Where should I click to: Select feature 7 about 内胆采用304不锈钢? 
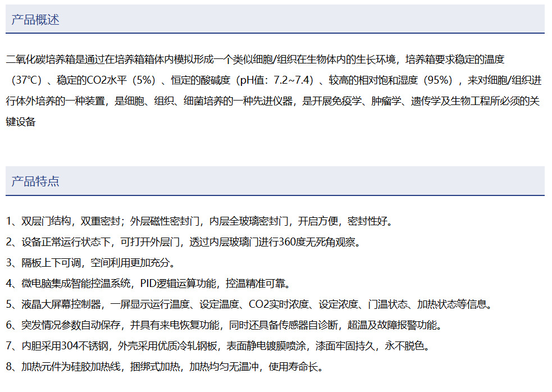[x=218, y=346]
